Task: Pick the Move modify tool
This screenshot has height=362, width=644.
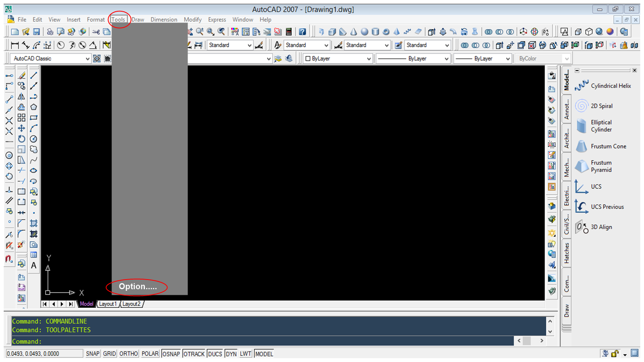Action: click(22, 128)
